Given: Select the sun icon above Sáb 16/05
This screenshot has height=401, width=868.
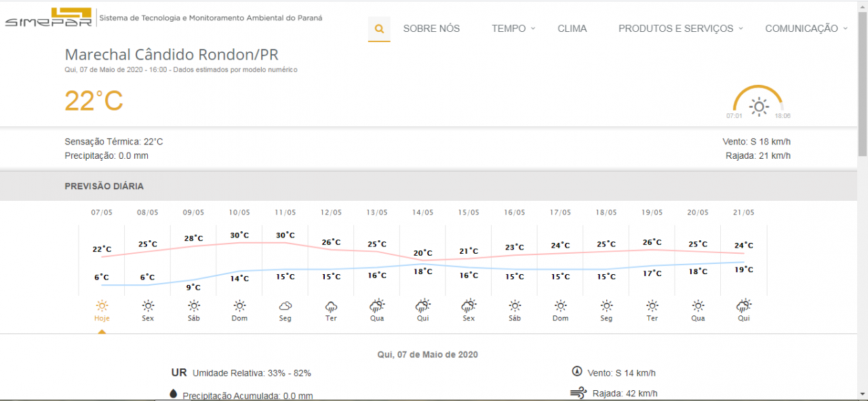Looking at the screenshot, I should point(515,305).
